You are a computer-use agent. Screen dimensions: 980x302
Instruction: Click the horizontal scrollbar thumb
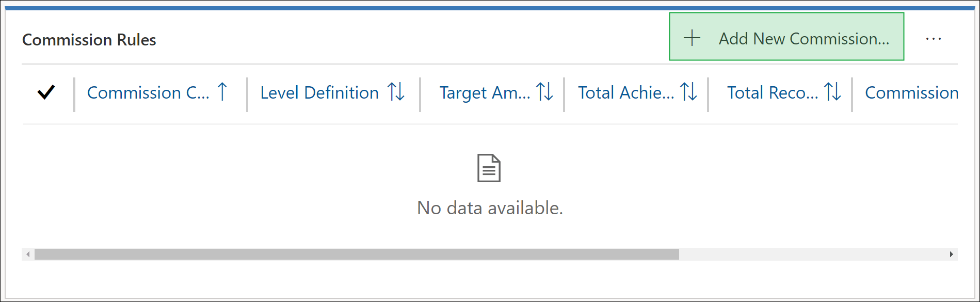point(357,254)
